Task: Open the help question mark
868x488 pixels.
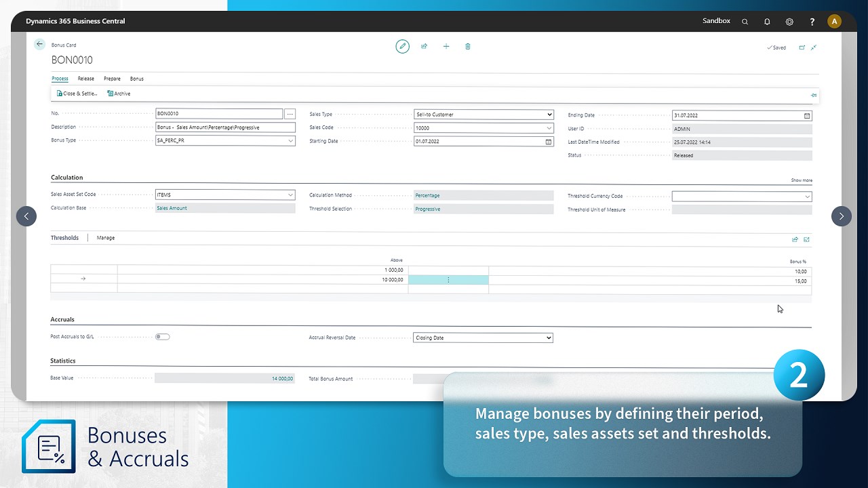Action: click(812, 22)
